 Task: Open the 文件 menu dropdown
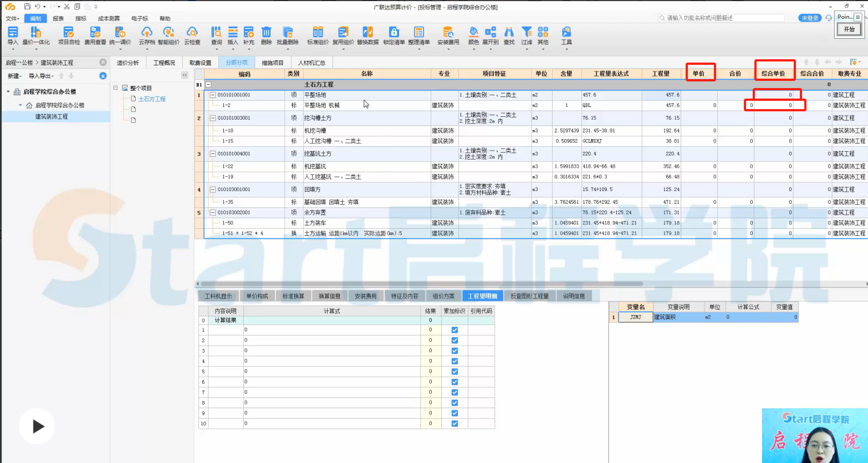point(13,18)
